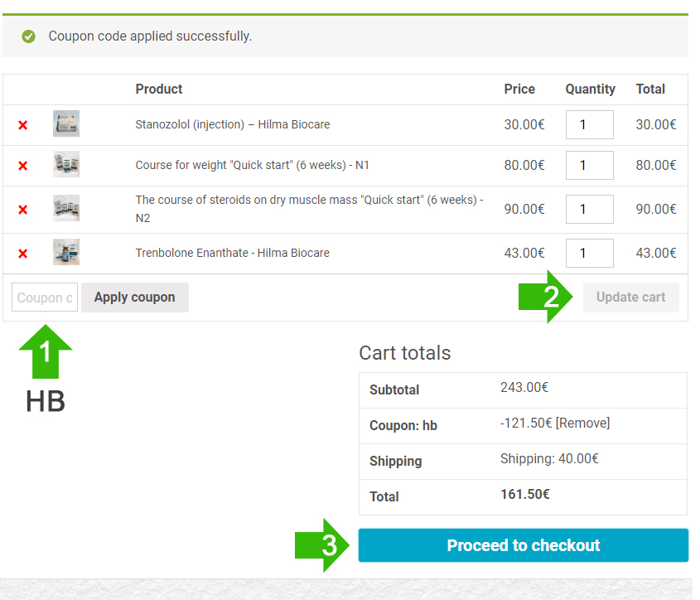Remove Trenbolone Enanthate from the cart
Image resolution: width=700 pixels, height=600 pixels.
tap(23, 254)
